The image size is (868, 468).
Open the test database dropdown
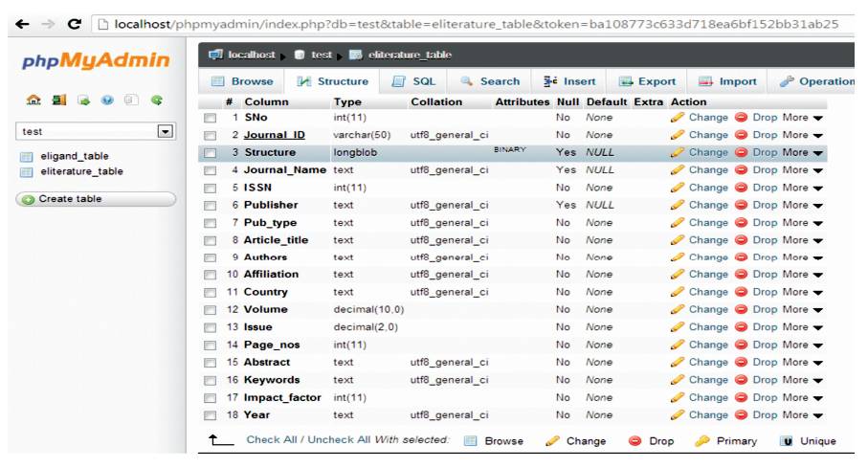click(167, 131)
